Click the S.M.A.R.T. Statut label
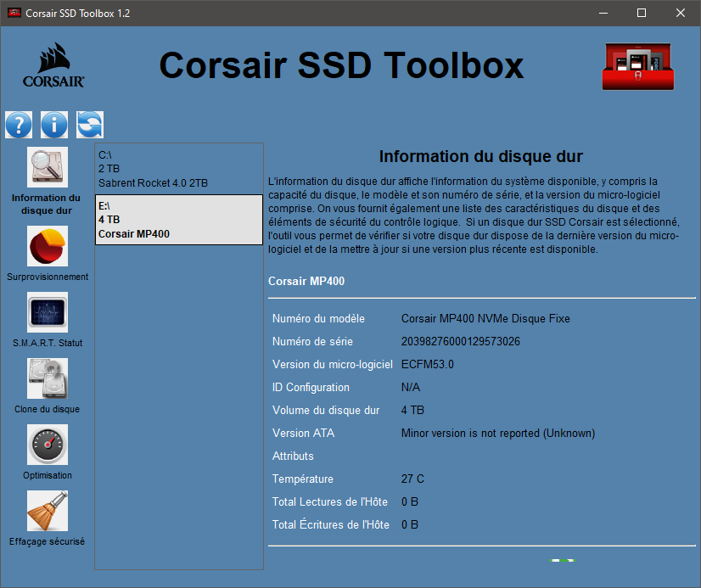701x588 pixels. tap(48, 343)
